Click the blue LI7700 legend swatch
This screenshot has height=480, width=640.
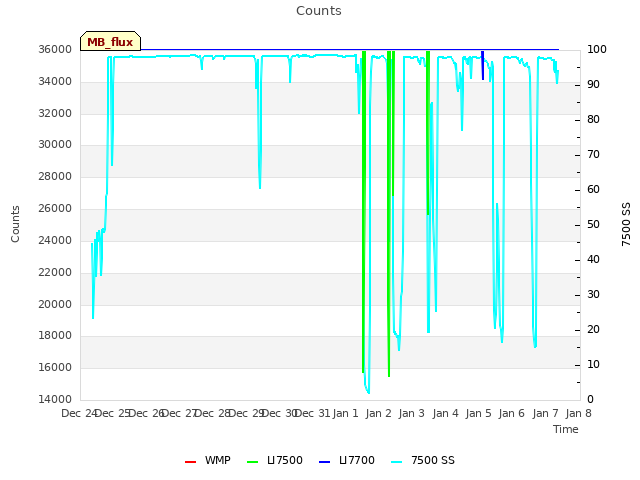point(324,462)
